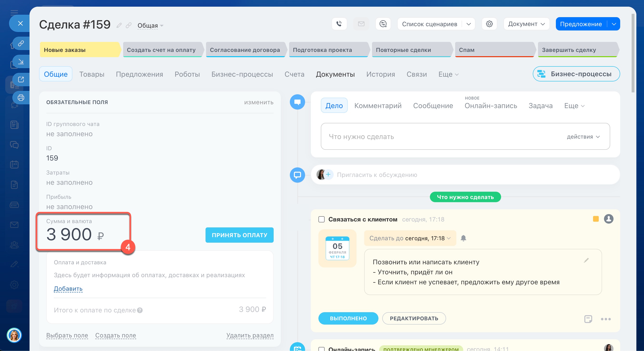
Task: Open the Комментарий tab in timeline
Action: (378, 106)
